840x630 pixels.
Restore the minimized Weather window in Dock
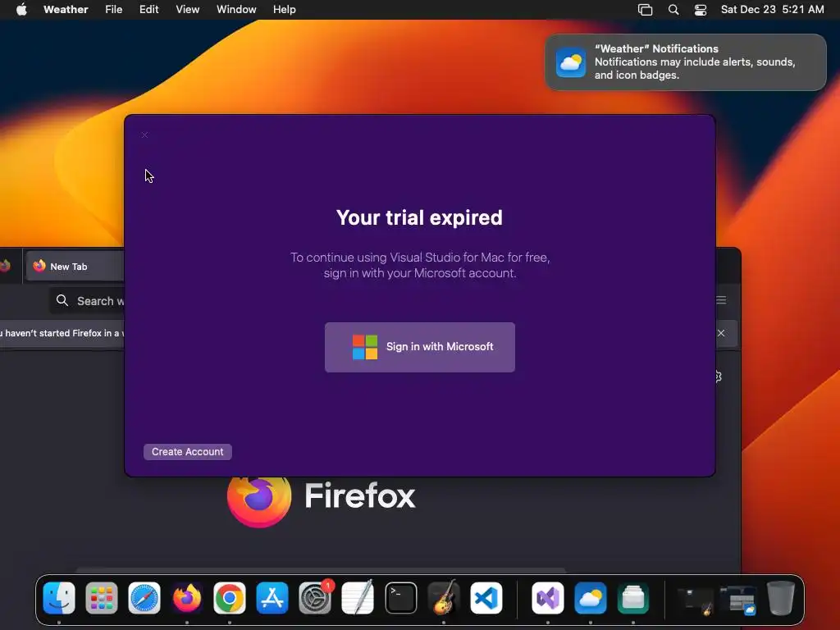(738, 600)
